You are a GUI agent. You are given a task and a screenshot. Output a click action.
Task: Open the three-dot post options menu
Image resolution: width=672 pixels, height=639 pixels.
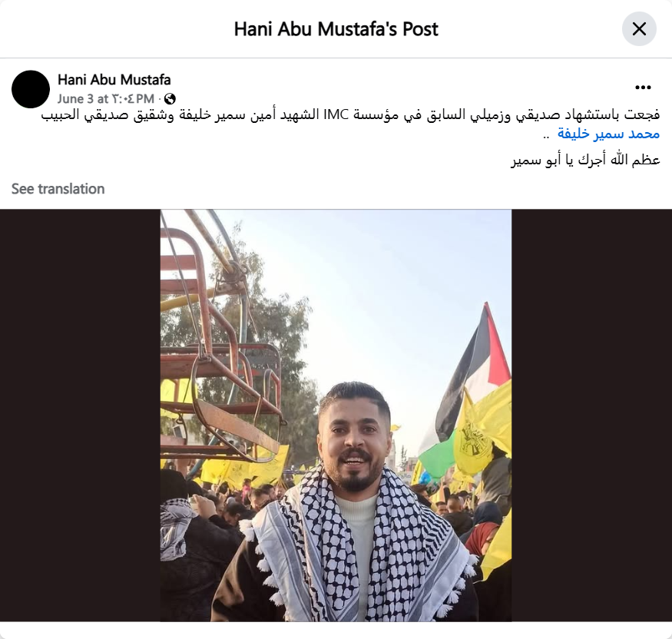tap(643, 88)
